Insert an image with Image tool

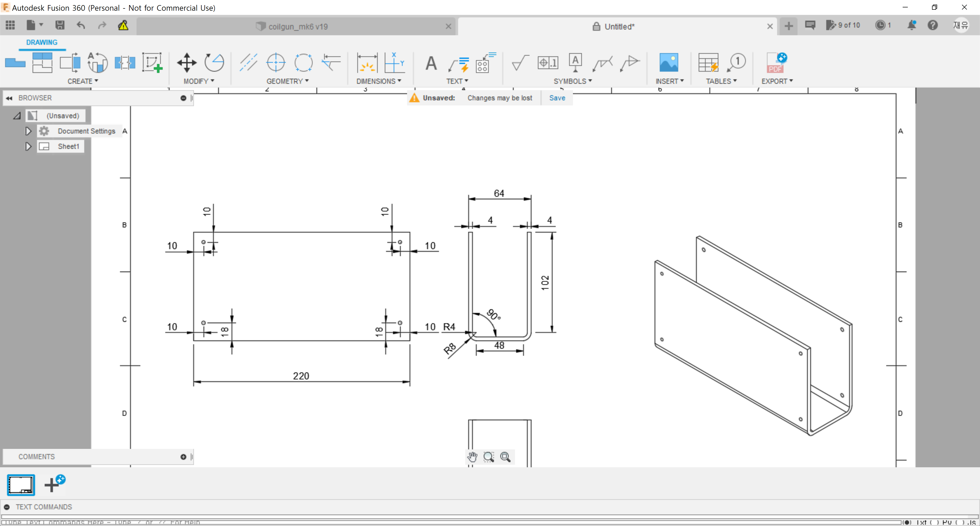pyautogui.click(x=668, y=62)
